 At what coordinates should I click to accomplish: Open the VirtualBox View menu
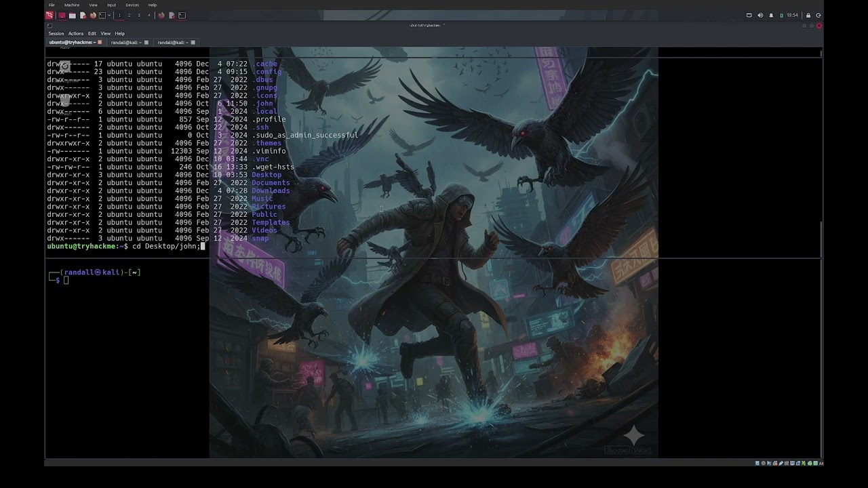(93, 5)
